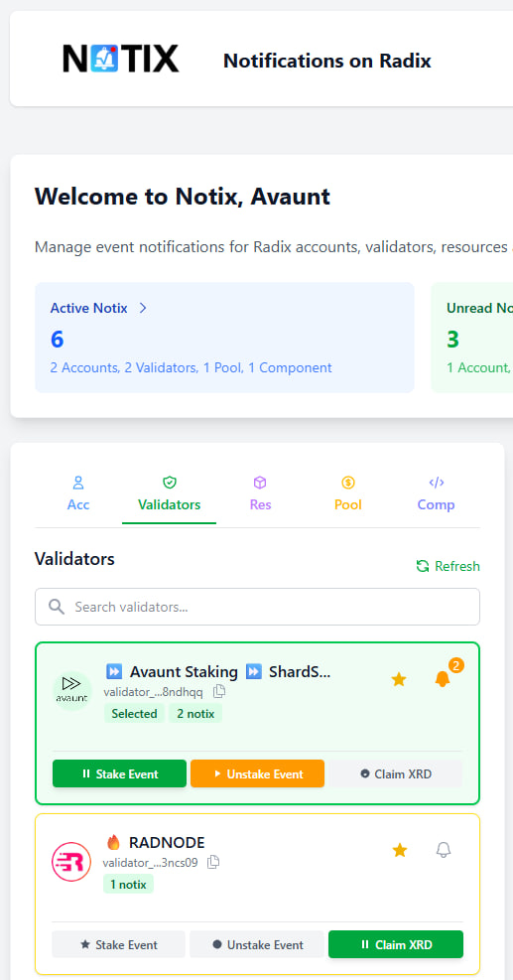Focus the Search validators field
This screenshot has height=980, width=513.
[x=257, y=607]
